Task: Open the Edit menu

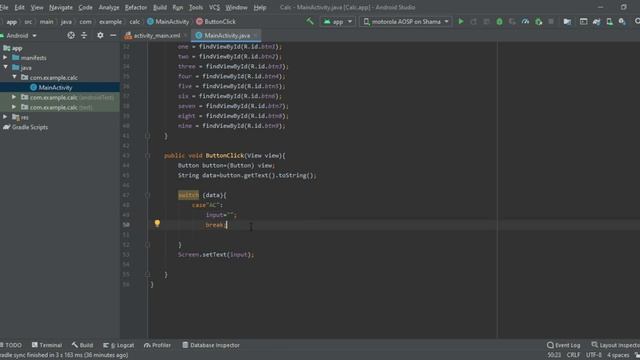Action: tap(19, 7)
